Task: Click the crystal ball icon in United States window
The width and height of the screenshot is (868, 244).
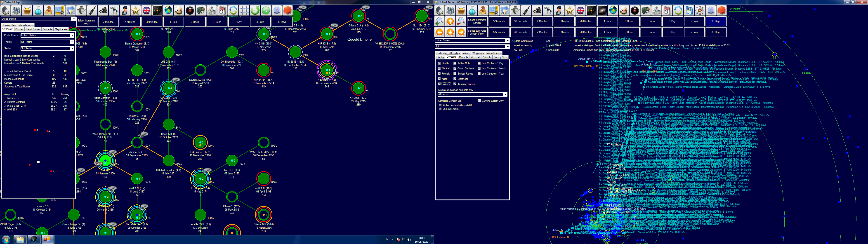Action: pyautogui.click(x=711, y=10)
